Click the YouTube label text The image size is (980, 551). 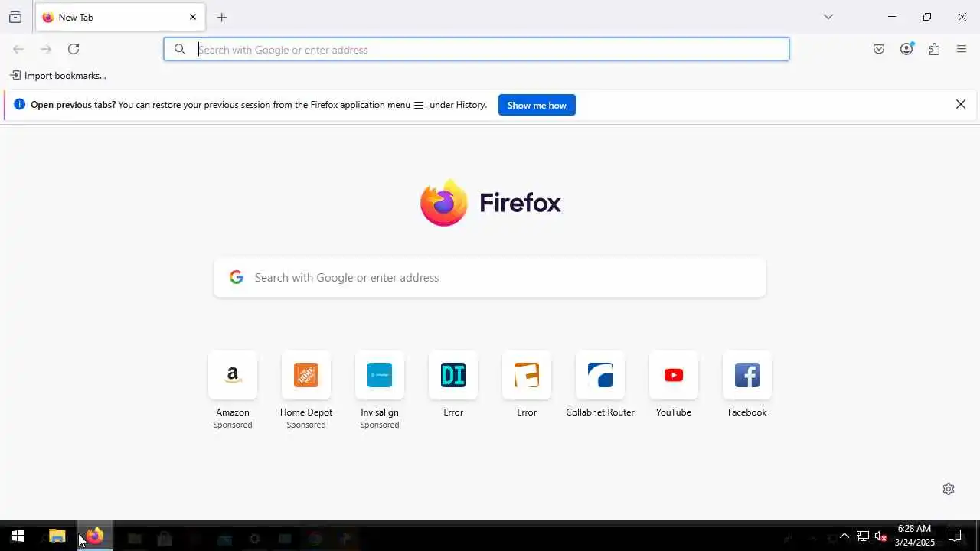674,412
